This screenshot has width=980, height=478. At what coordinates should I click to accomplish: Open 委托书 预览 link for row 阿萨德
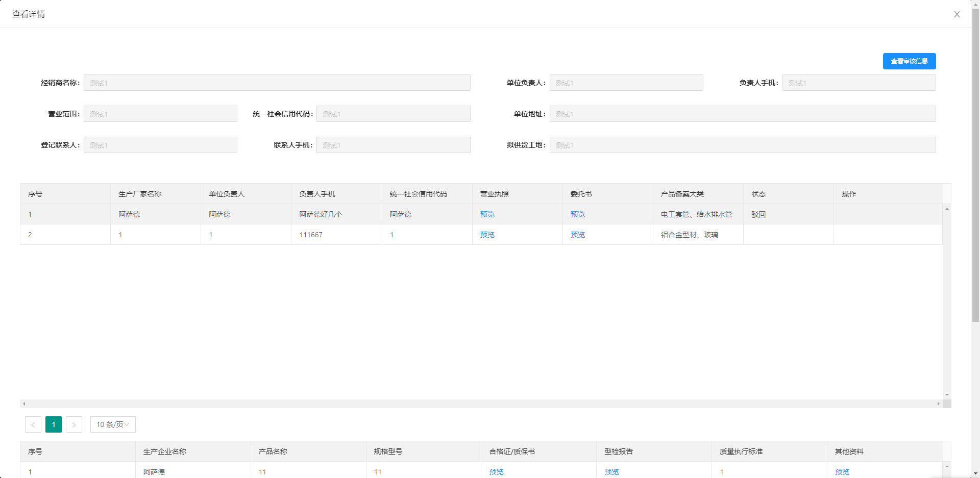[578, 214]
